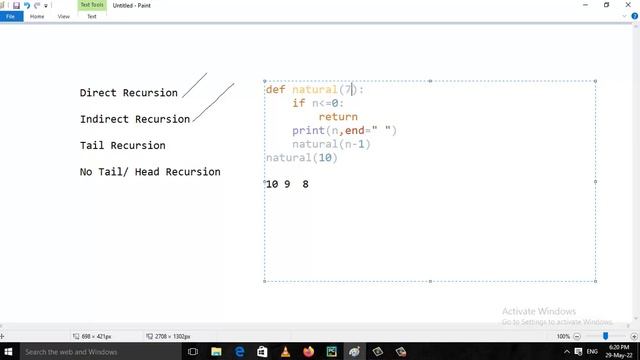The image size is (640, 360).
Task: Open Paint Help with question mark icon
Action: point(634,16)
